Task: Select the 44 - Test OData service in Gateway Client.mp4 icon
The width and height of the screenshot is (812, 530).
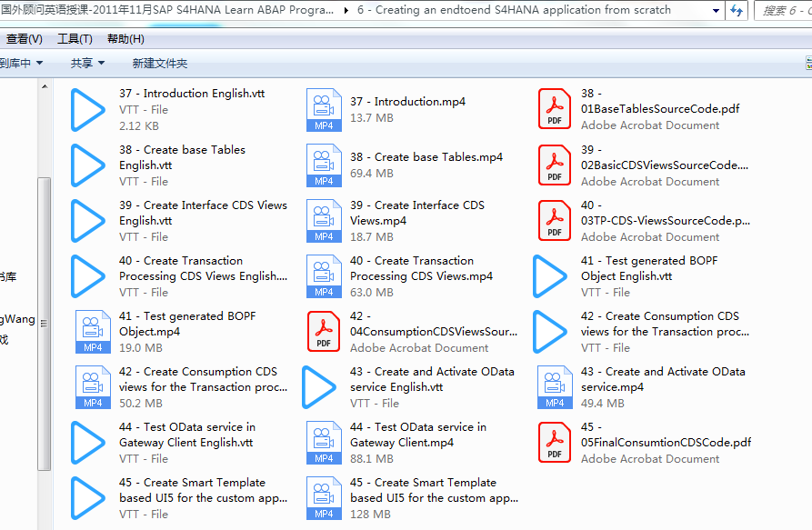Action: (324, 442)
